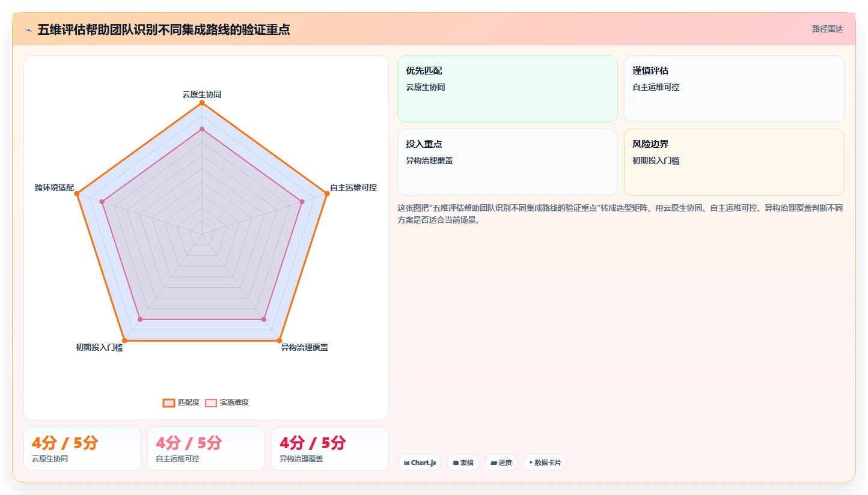Screen dimensions: 868x495
Task: Click the orange data point at 自主运维可控
Action: coord(326,193)
